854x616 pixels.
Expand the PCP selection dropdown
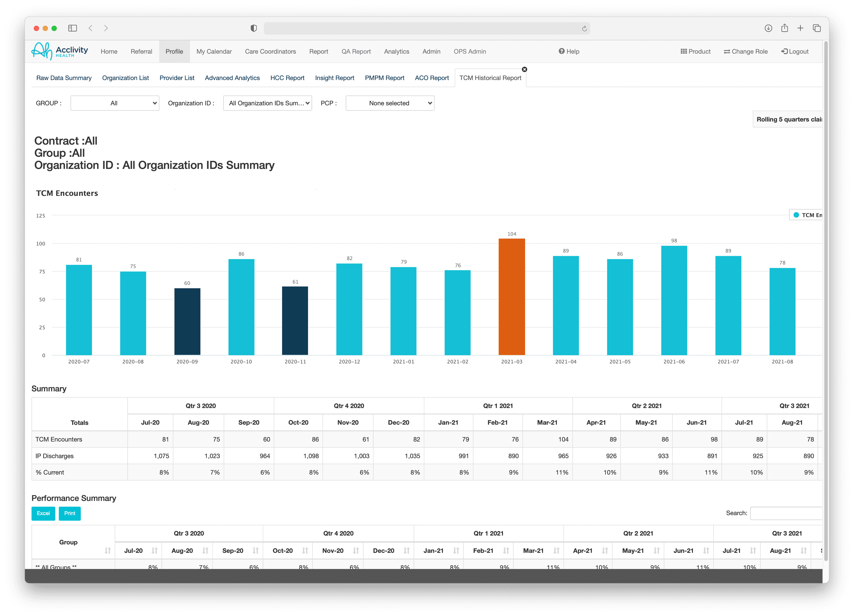390,103
